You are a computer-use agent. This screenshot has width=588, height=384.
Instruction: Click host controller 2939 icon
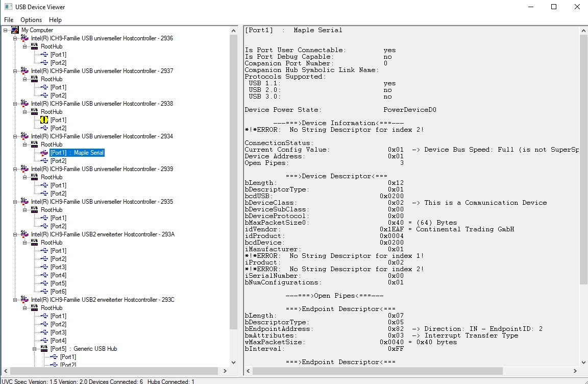click(24, 169)
